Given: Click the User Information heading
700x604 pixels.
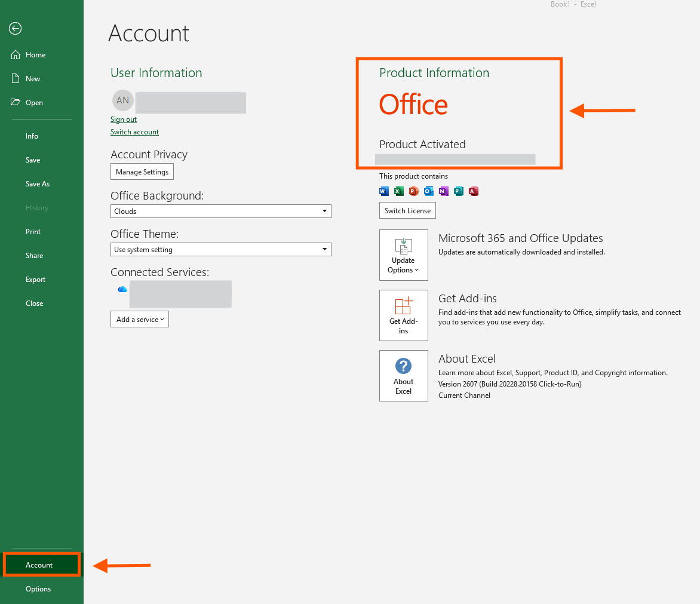Looking at the screenshot, I should coord(156,73).
